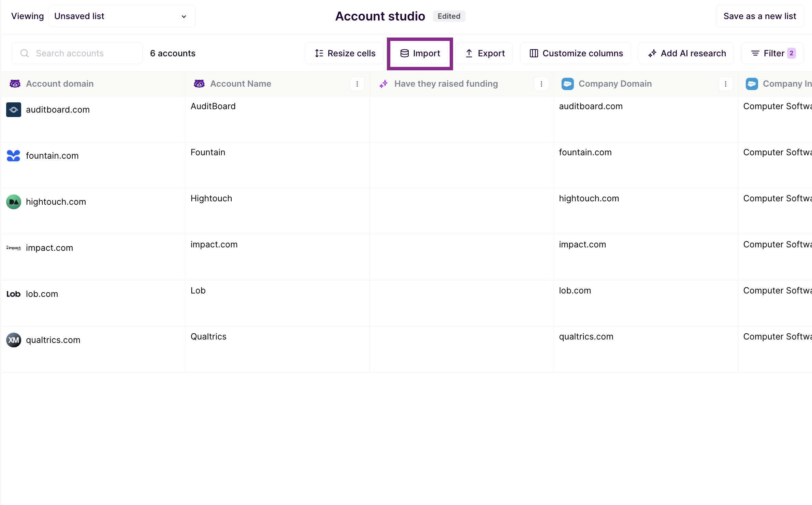Click the raccoon icon in Account domain header
The width and height of the screenshot is (812, 505).
click(x=15, y=84)
